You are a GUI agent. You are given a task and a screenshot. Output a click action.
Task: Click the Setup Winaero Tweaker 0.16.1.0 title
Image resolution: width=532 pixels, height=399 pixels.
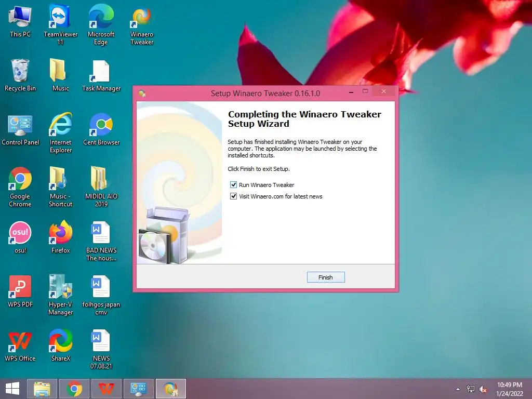265,94
